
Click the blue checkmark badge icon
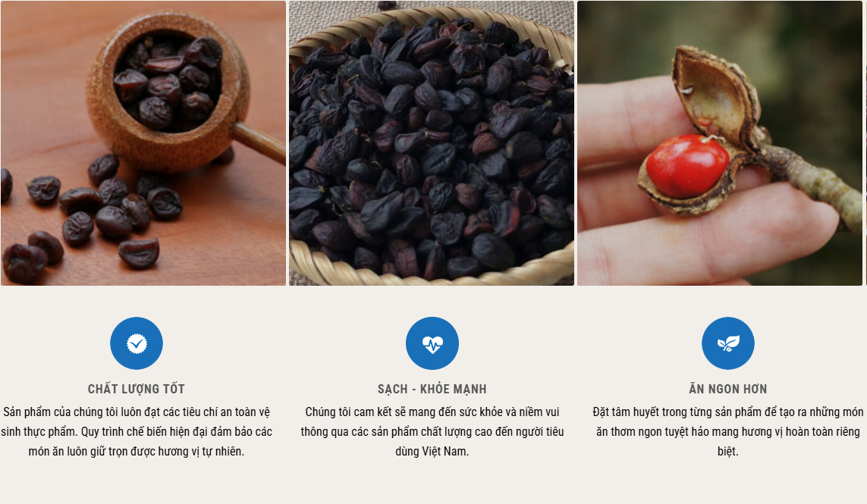(137, 343)
